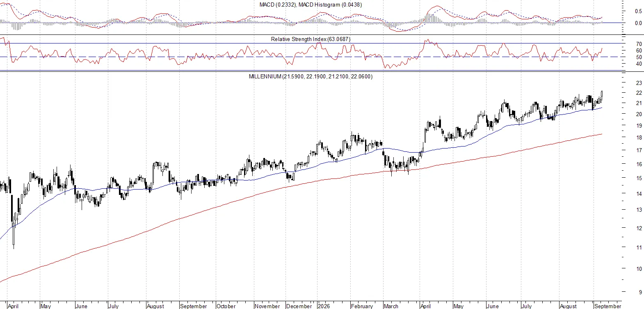Select the 0.0 label on MACD axis
The image size is (644, 309).
[x=638, y=23]
